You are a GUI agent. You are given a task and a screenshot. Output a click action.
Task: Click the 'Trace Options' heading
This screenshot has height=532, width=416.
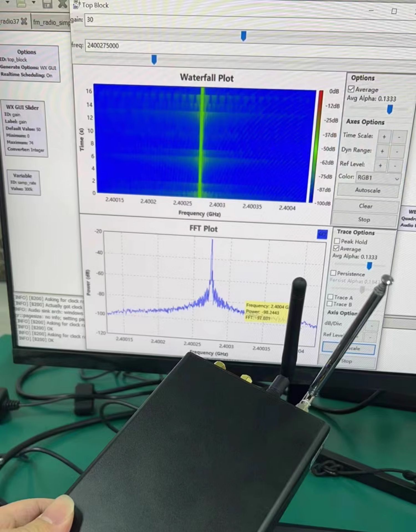point(356,232)
